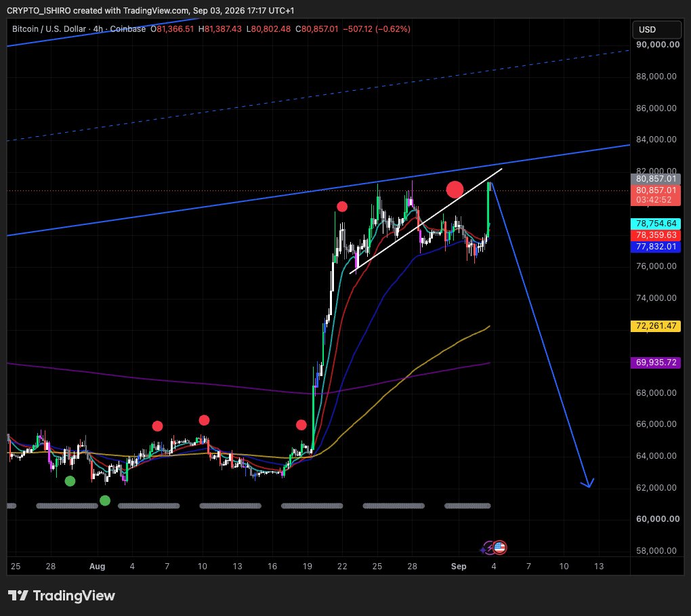Click the 66,000.00 price scale tick

(656, 424)
